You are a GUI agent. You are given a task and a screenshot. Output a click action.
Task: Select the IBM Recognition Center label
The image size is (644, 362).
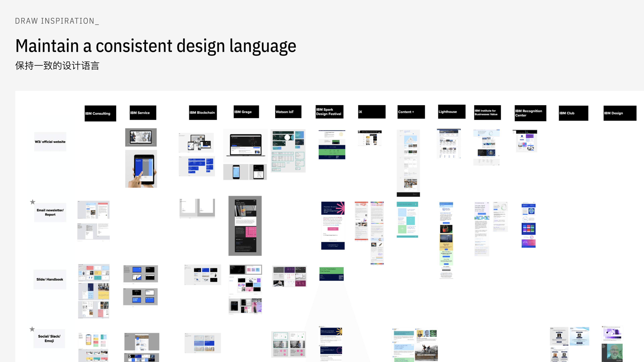coord(530,113)
